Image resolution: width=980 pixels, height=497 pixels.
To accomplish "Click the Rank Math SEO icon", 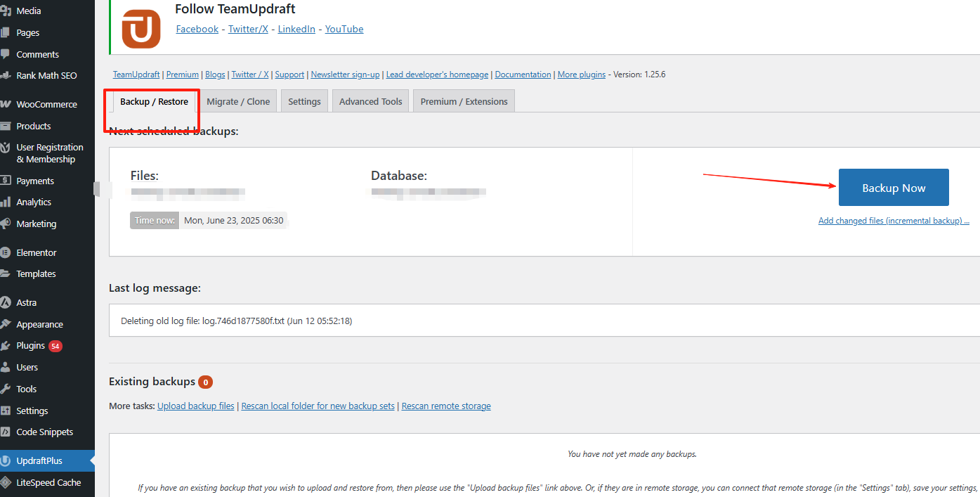I will tap(6, 75).
